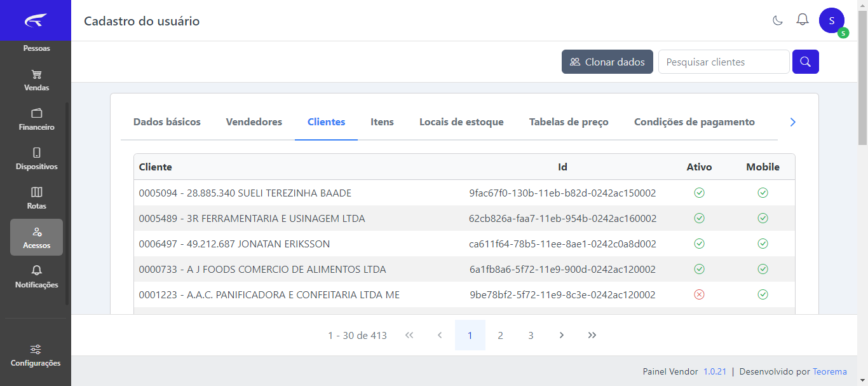Click Id 9fac67f0-130b-11eb-b82d-0242ac150002

click(x=562, y=193)
